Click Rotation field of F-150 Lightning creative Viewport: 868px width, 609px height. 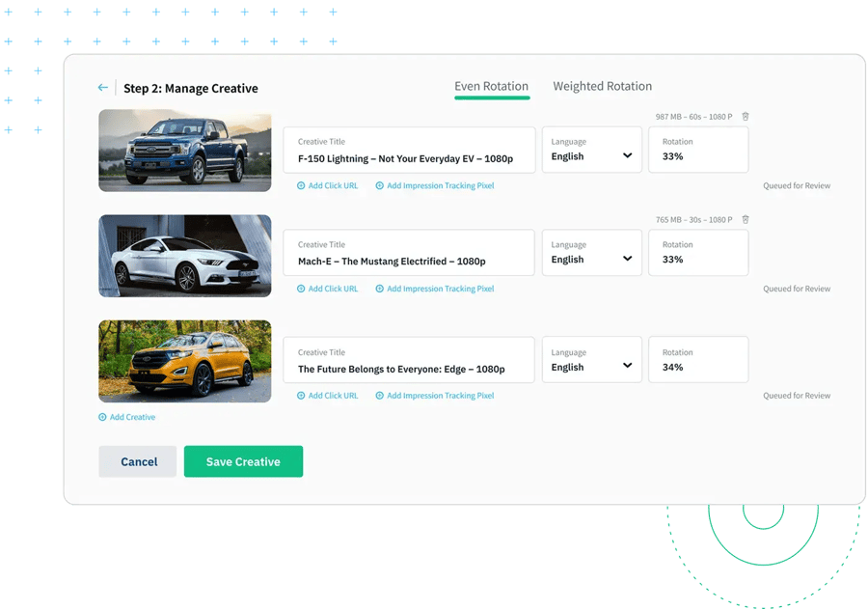tap(698, 150)
